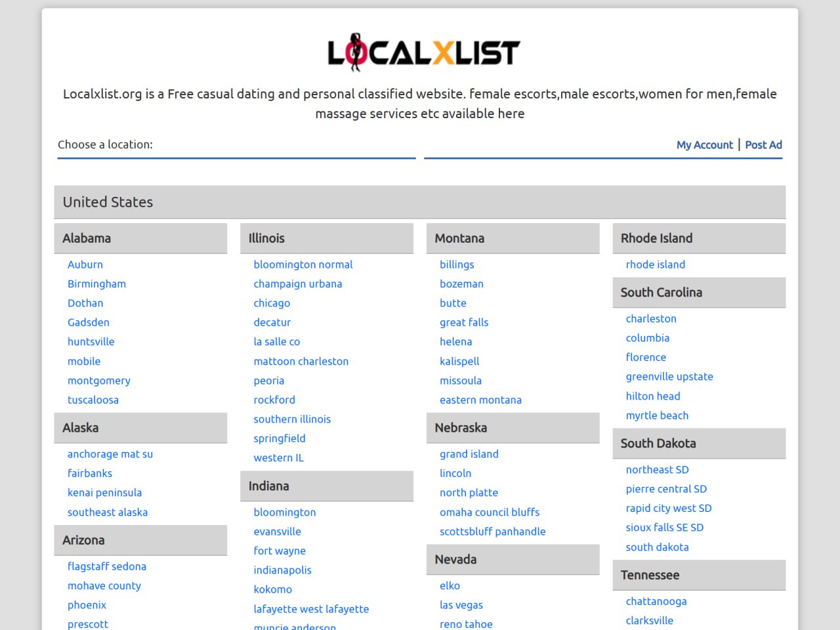Open the chicago location link

click(x=272, y=303)
